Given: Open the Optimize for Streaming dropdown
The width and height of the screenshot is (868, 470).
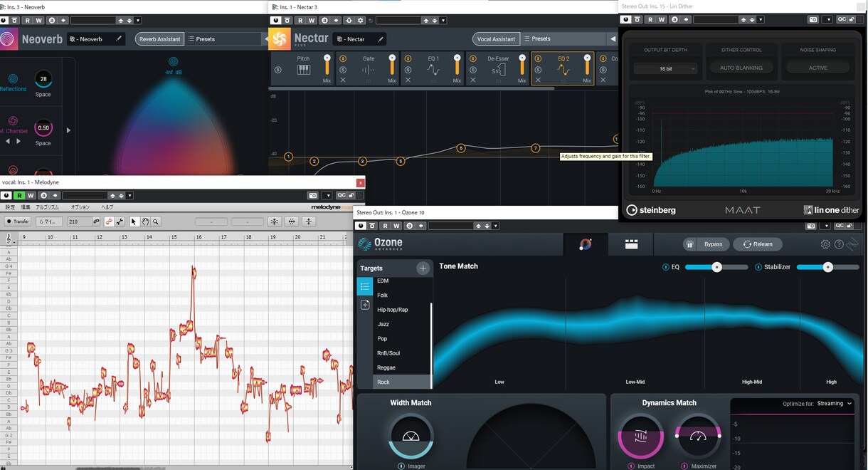Looking at the screenshot, I should [835, 403].
